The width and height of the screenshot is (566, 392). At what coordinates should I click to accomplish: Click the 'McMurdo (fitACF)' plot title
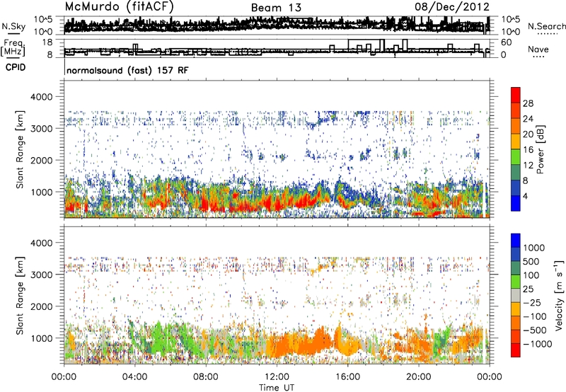pos(119,7)
